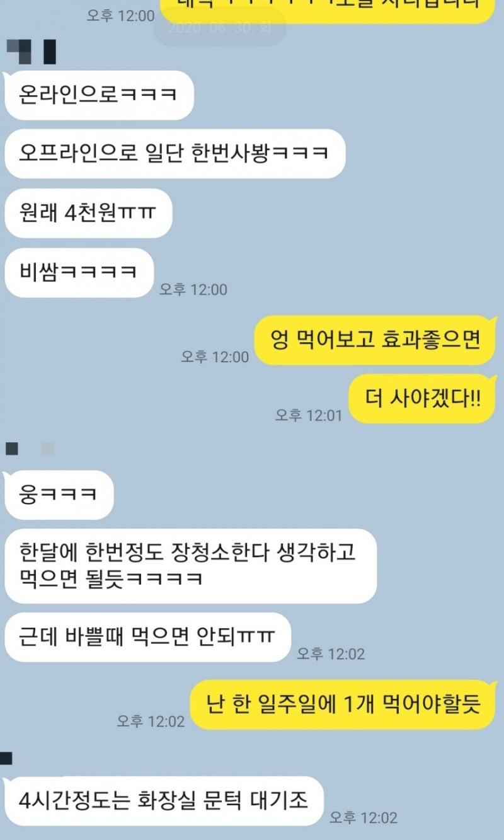
Task: Tap the 2020. 06. 30 date label
Action: pos(220,28)
